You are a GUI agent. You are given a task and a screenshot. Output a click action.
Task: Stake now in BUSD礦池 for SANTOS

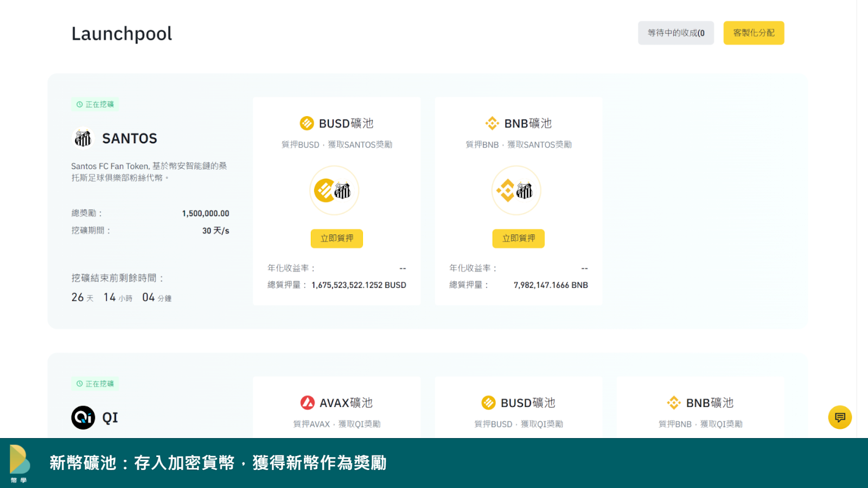pos(337,238)
